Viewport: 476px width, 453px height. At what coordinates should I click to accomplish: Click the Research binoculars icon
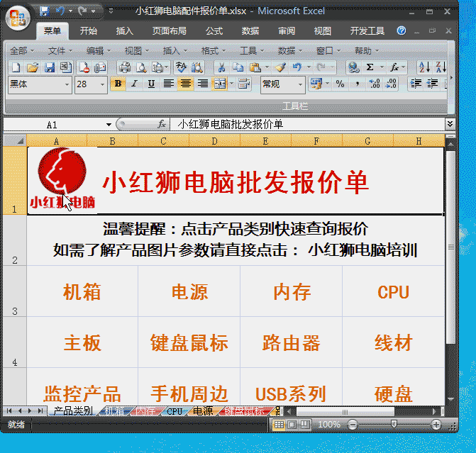tap(197, 67)
